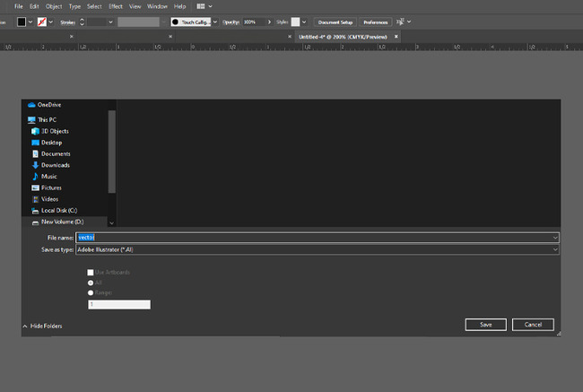583x392 pixels.
Task: Open the Select menu
Action: click(94, 6)
